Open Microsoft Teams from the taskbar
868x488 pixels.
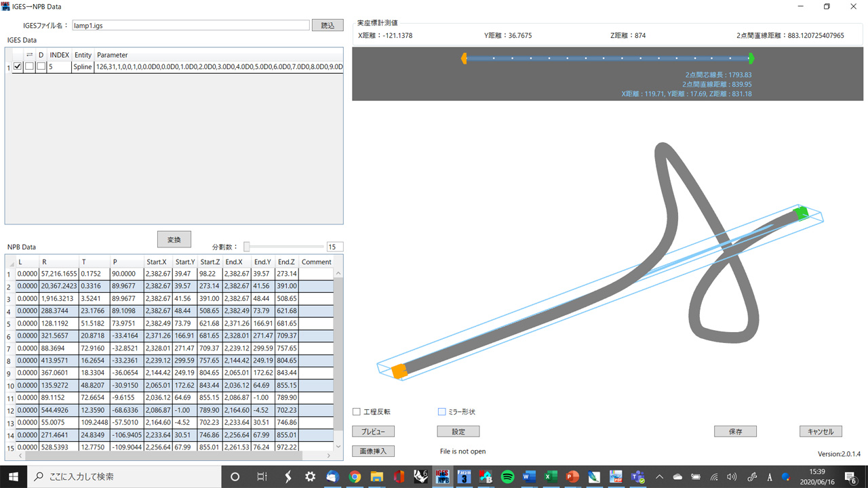[637, 476]
